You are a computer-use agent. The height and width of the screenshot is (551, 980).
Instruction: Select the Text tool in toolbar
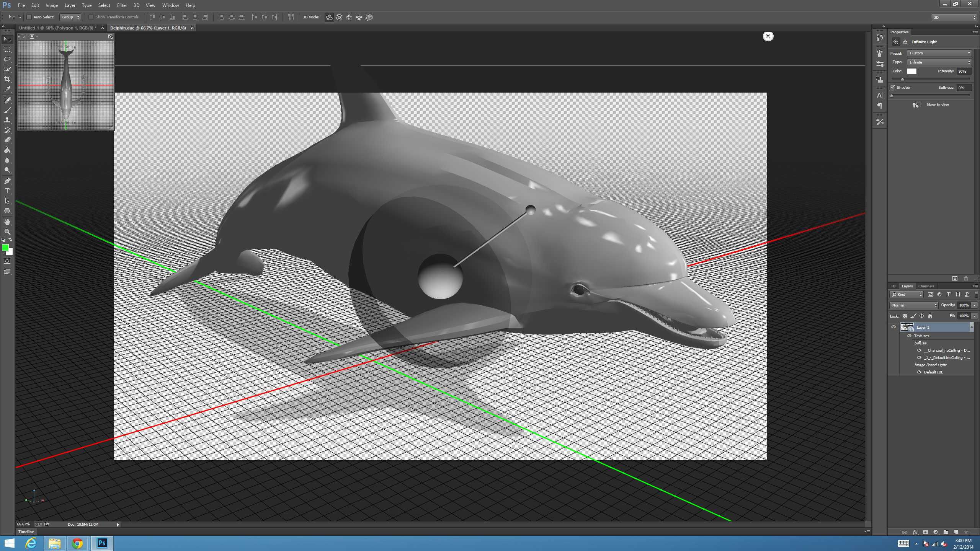point(7,190)
